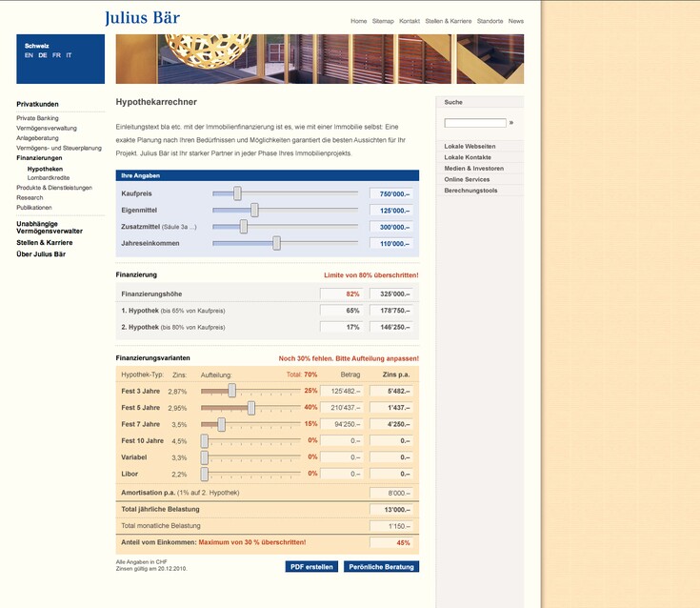Open Stellen & Karriere in left sidebar
This screenshot has height=608, width=700.
(x=45, y=243)
